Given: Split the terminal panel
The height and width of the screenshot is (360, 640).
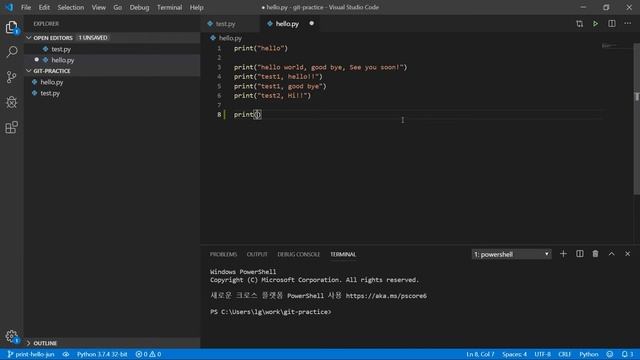Looking at the screenshot, I should [x=580, y=254].
